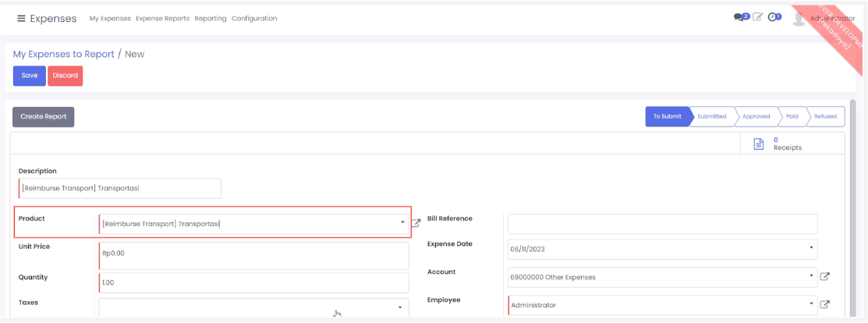Click the Save button
Viewport: 868px width, 323px height.
click(x=29, y=76)
